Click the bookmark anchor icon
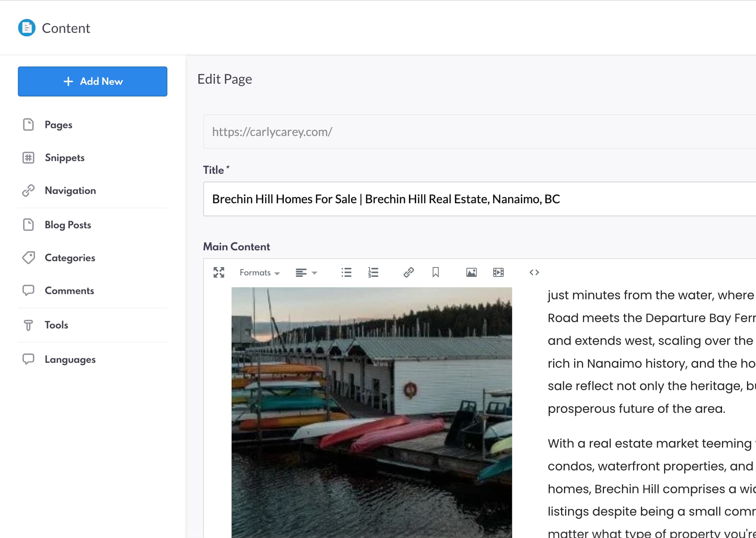Screen dimensions: 756x538 (x=435, y=273)
